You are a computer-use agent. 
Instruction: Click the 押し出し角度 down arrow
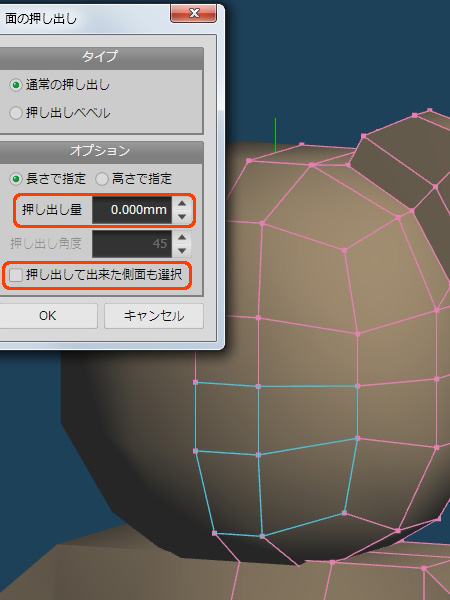(182, 251)
